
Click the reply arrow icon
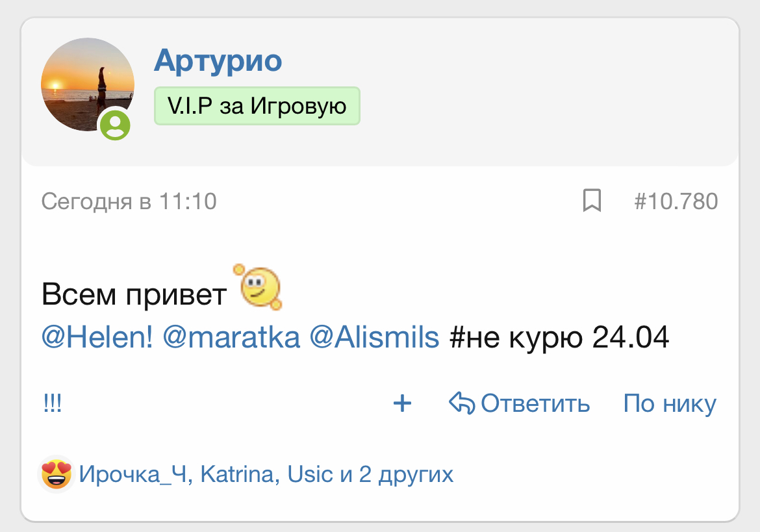coord(462,403)
